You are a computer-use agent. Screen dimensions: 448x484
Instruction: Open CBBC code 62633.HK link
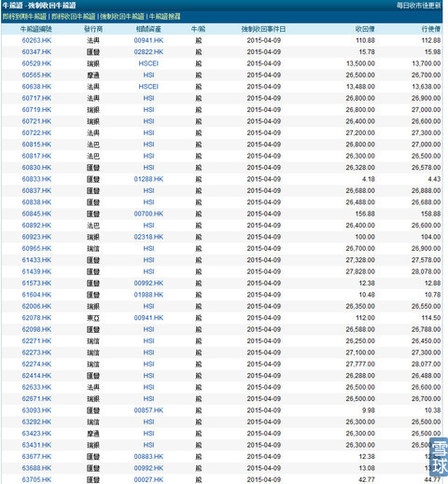(x=36, y=387)
